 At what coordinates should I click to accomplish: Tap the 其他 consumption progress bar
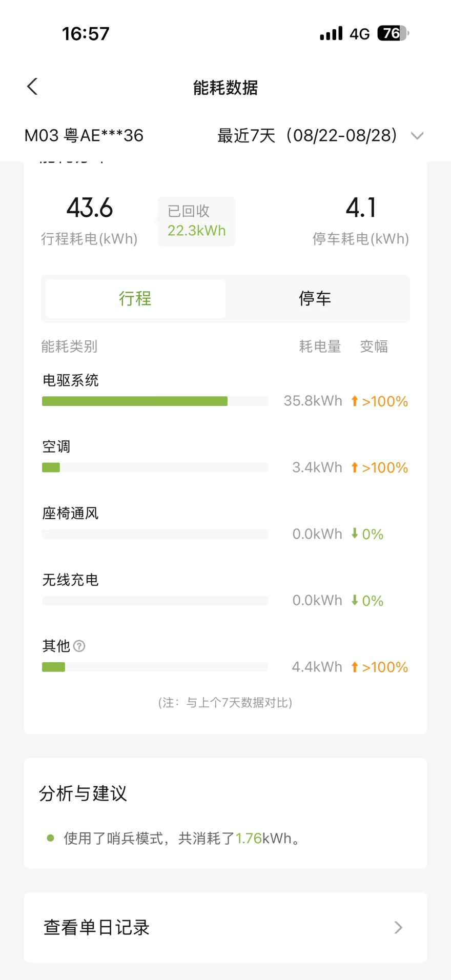click(x=155, y=667)
